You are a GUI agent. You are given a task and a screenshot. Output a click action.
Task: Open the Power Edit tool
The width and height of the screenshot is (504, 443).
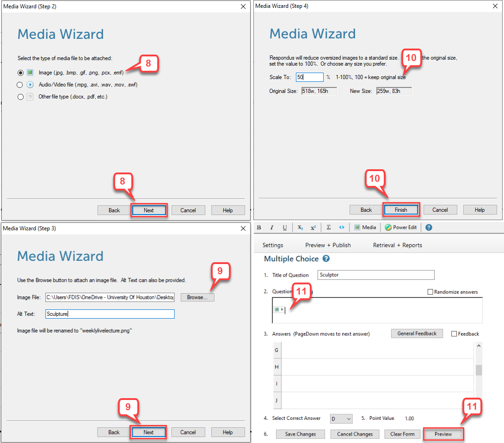[x=401, y=228]
